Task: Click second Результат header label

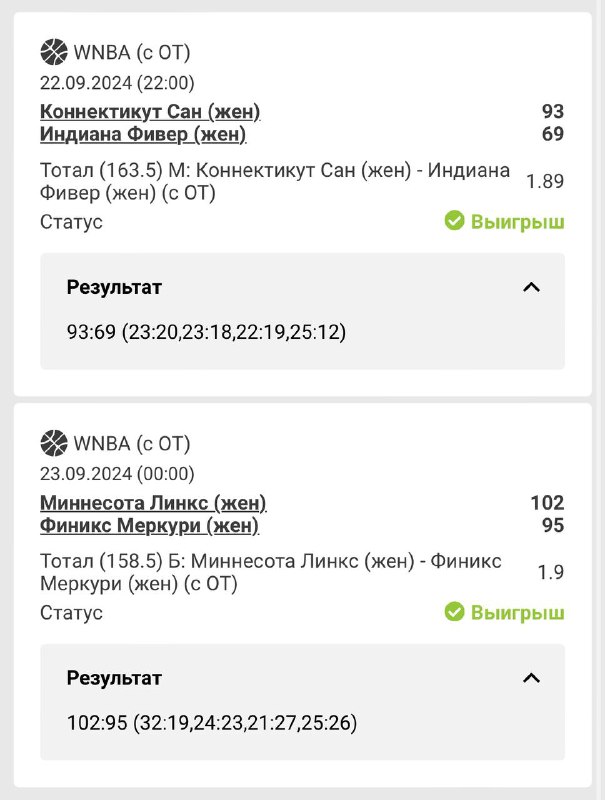Action: pos(114,678)
